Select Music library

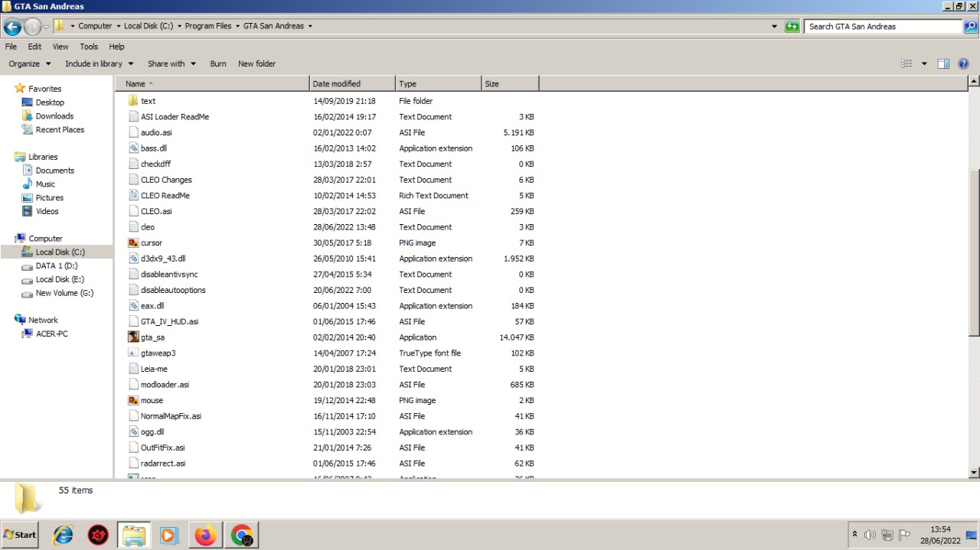coord(45,184)
